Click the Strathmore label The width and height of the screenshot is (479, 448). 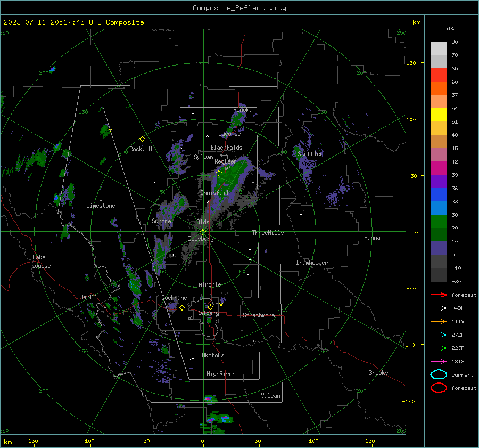[259, 315]
